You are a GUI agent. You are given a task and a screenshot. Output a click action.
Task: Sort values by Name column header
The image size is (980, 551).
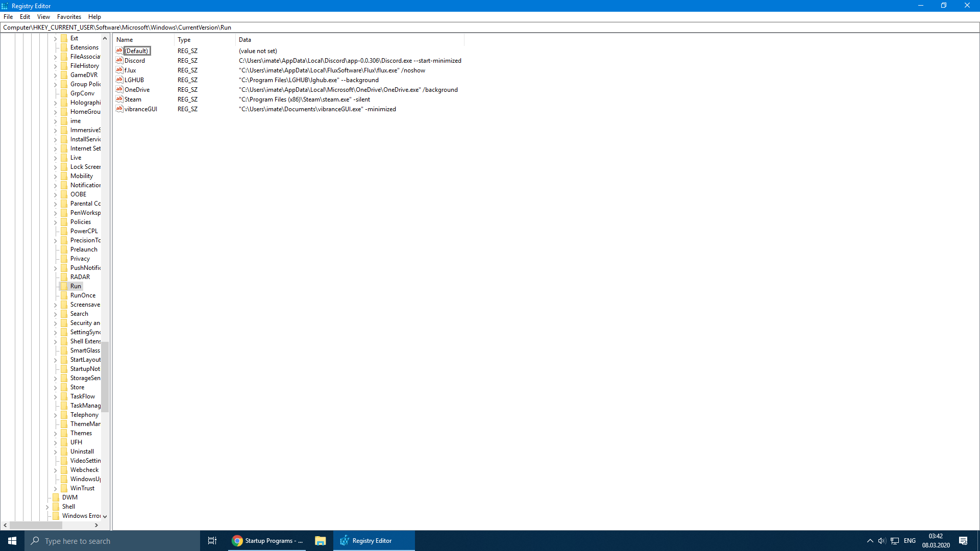pos(144,40)
